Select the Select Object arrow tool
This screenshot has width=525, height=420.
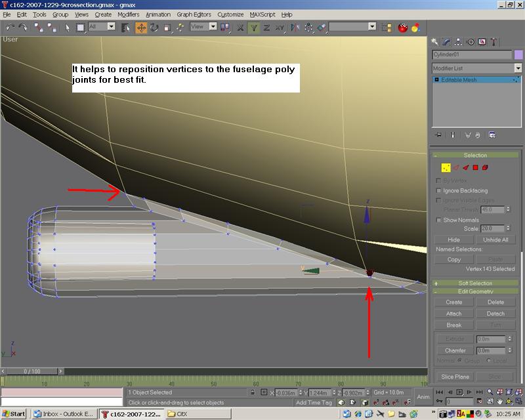[68, 28]
